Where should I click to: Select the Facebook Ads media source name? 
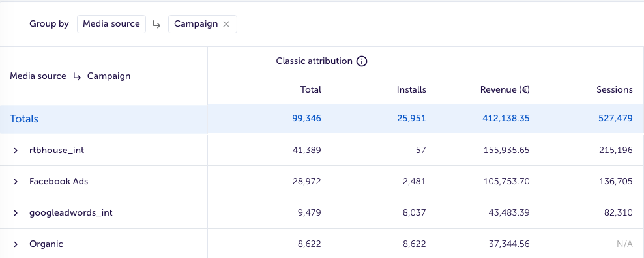59,181
